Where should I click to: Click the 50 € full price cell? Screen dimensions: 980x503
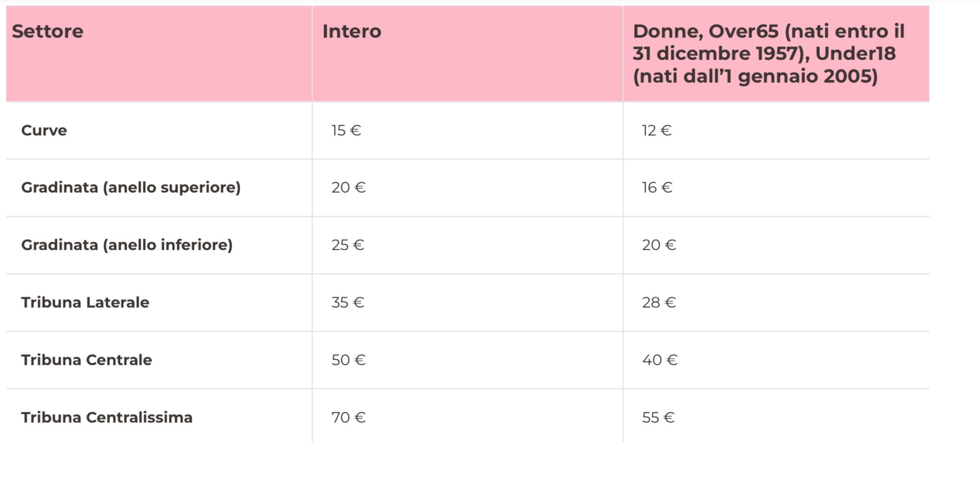point(348,360)
